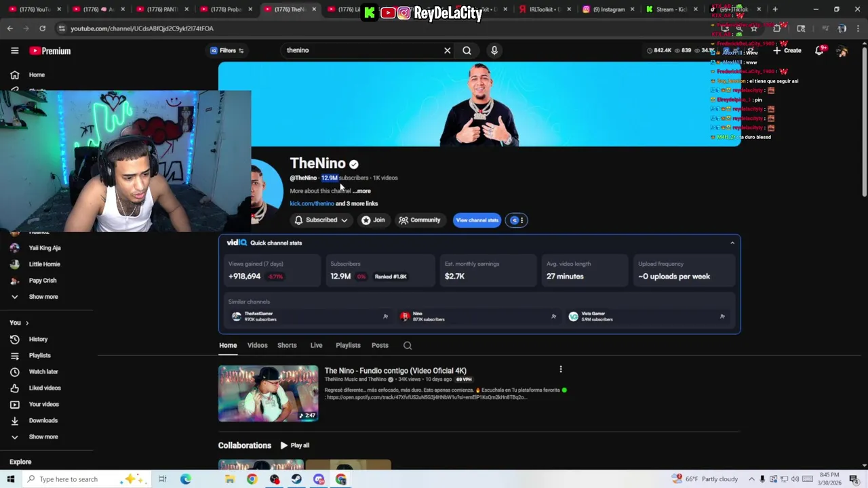Image resolution: width=868 pixels, height=488 pixels.
Task: Switch to the channel Playlists tab
Action: point(348,345)
